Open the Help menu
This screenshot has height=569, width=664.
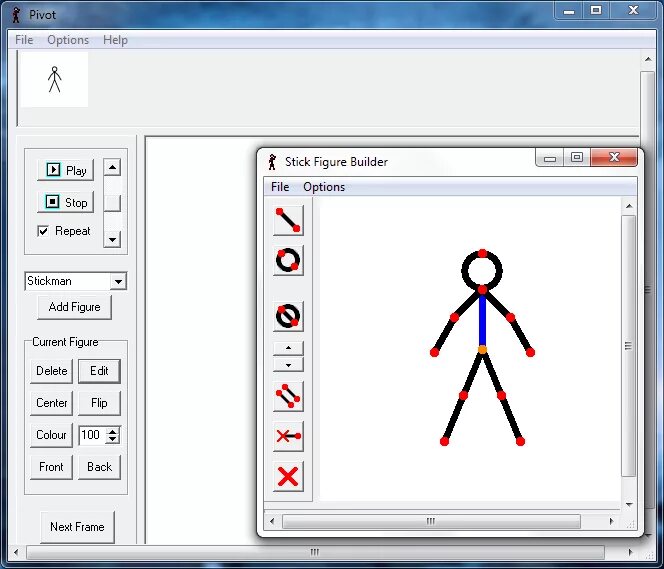[x=115, y=40]
